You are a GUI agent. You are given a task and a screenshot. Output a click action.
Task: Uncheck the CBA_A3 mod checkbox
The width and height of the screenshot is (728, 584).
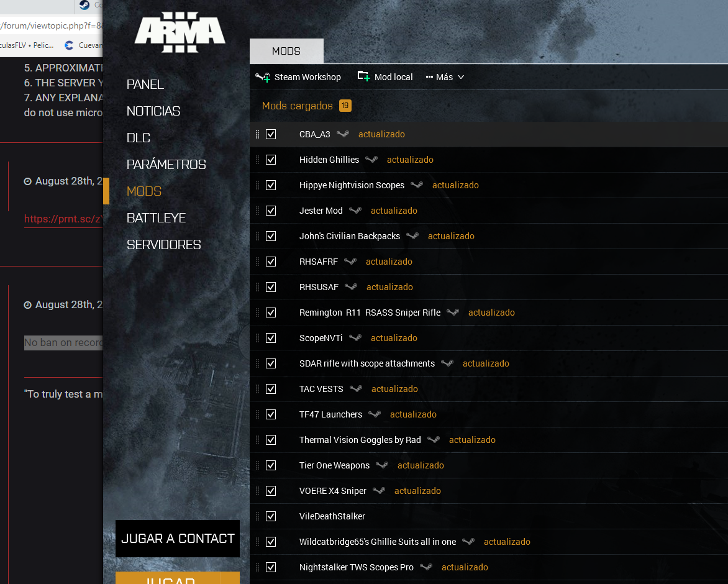271,135
